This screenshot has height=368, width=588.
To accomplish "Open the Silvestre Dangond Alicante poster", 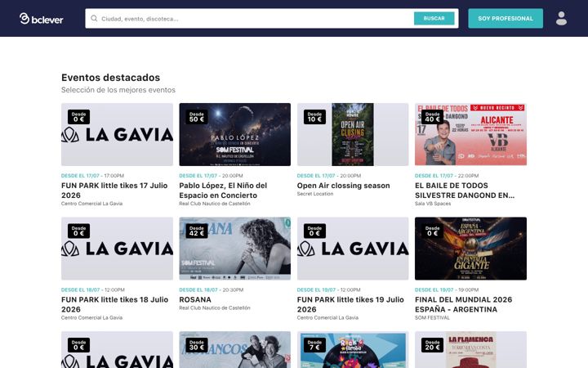I will (470, 134).
